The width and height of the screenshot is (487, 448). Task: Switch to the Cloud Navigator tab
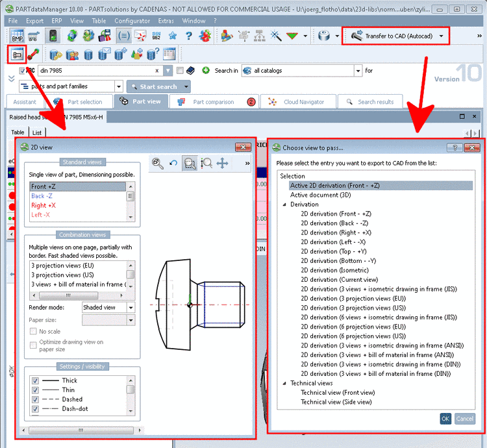(298, 102)
